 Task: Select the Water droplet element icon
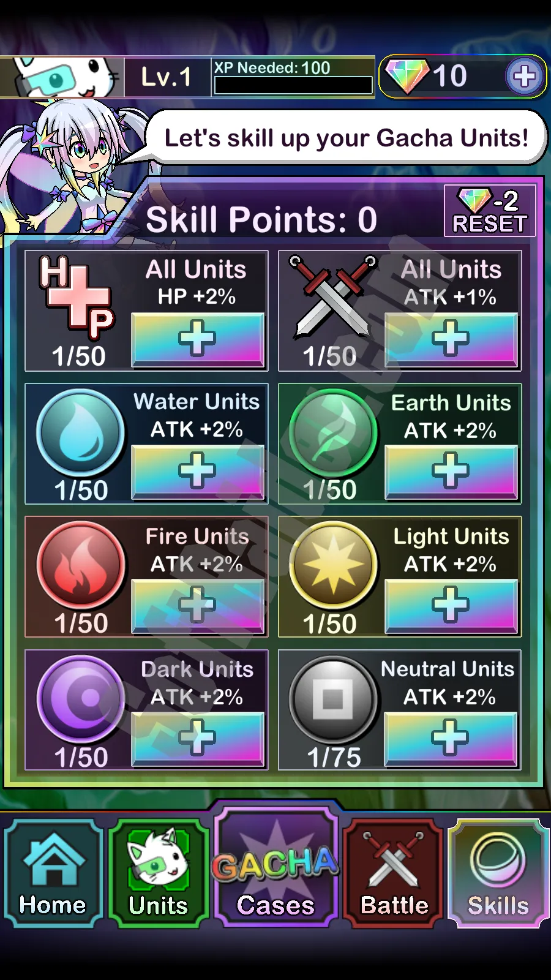80,432
